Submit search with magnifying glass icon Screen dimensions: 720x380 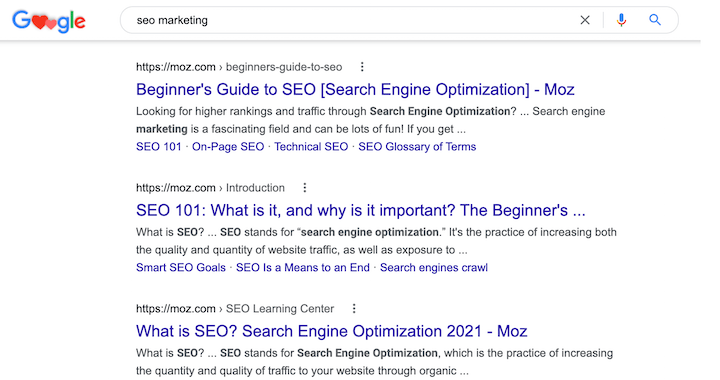pos(655,20)
